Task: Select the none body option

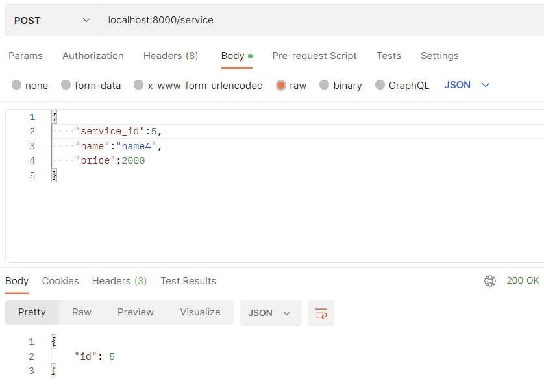Action: tap(30, 85)
